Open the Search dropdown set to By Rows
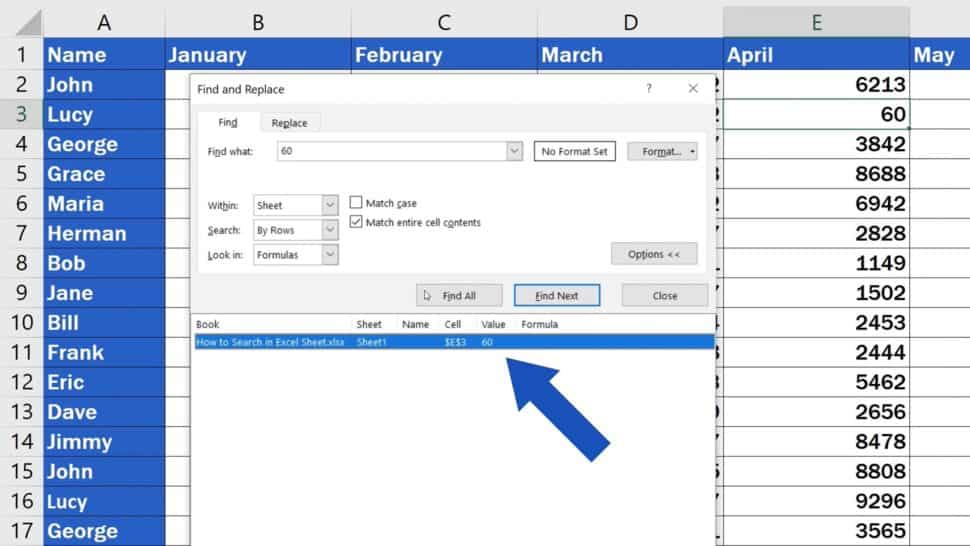Image resolution: width=970 pixels, height=546 pixels. click(x=330, y=230)
